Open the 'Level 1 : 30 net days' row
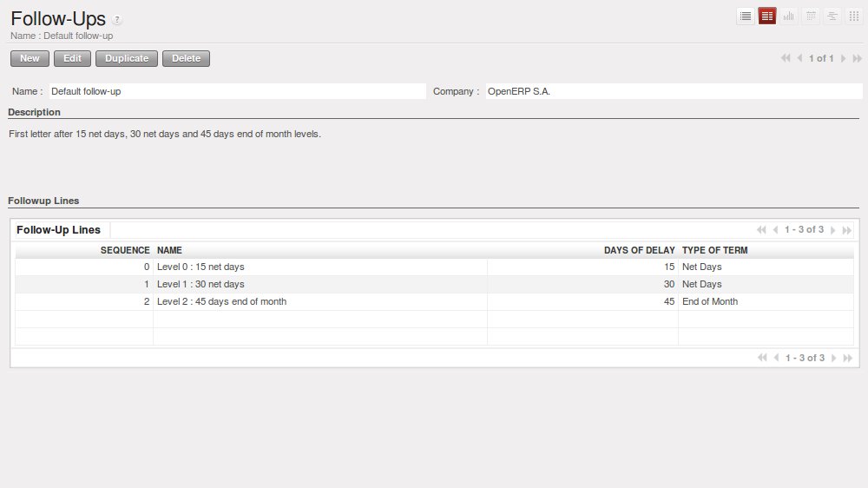This screenshot has height=488, width=868. [x=201, y=284]
